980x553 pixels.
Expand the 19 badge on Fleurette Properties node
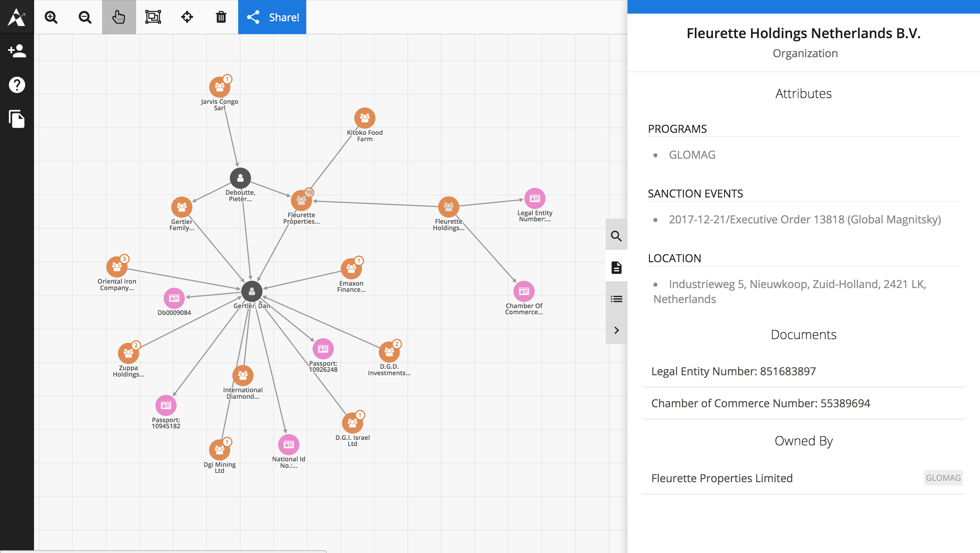pos(309,192)
